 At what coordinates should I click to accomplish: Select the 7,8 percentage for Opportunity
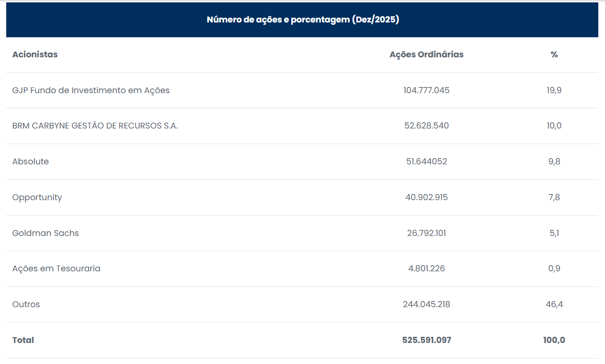(x=554, y=197)
